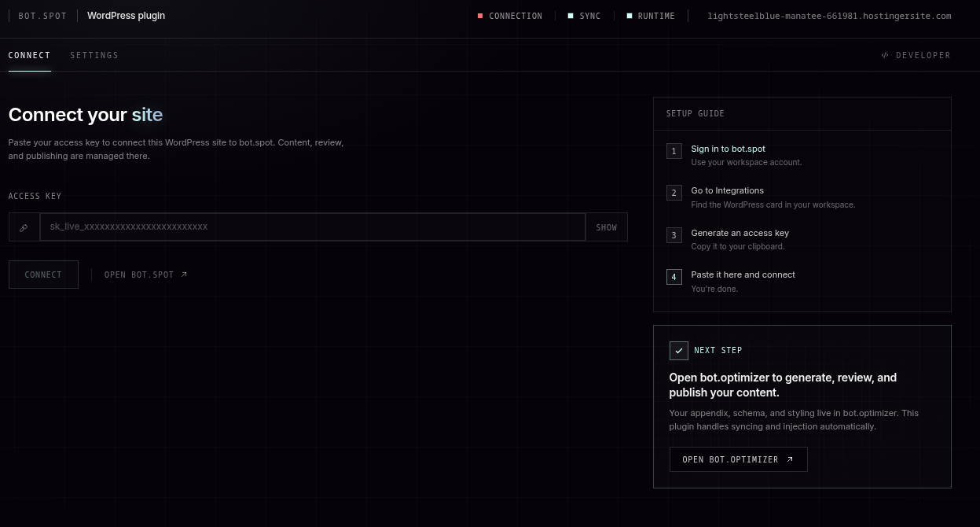The image size is (980, 527).
Task: Click the SETUP GUIDE header
Action: point(696,113)
